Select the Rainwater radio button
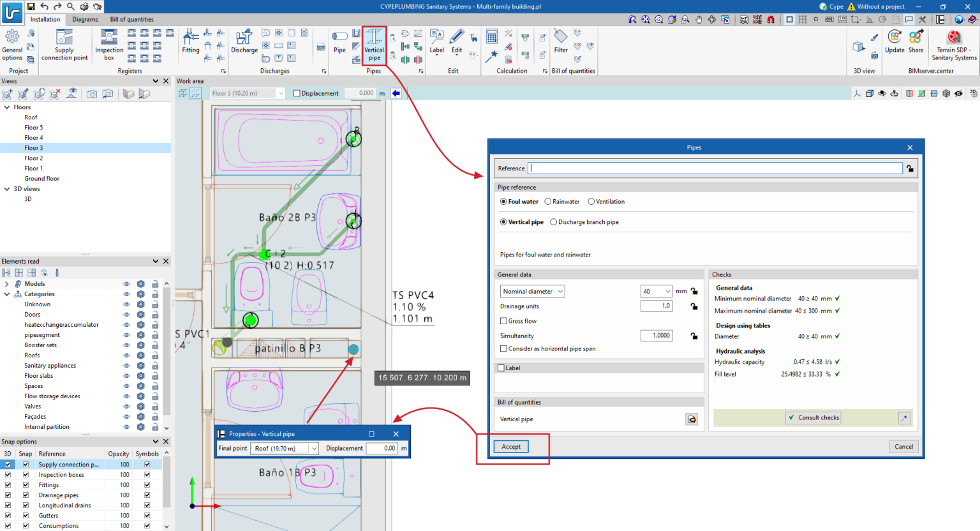This screenshot has height=531, width=980. coord(547,202)
